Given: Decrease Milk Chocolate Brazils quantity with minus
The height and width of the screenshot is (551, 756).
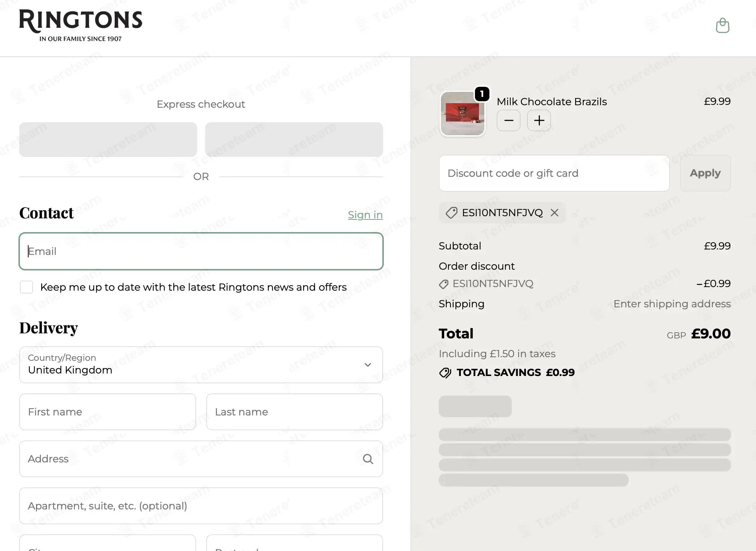Looking at the screenshot, I should (508, 120).
